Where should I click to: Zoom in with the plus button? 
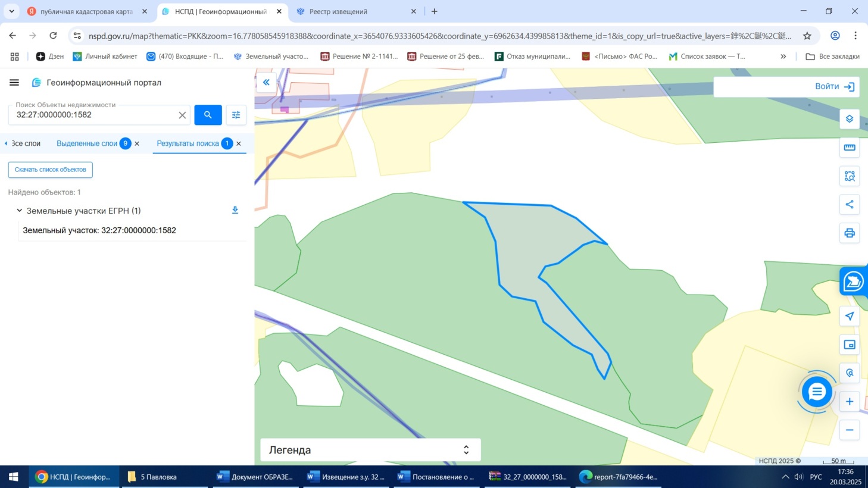[x=850, y=402]
